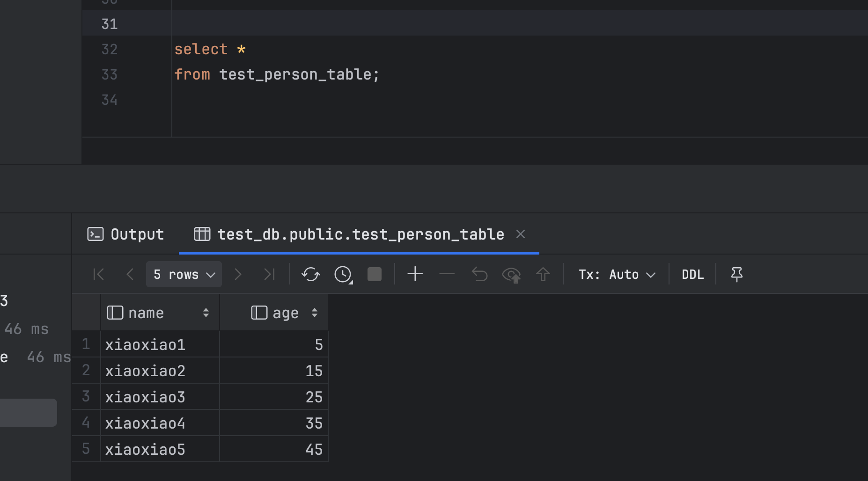The width and height of the screenshot is (868, 481).
Task: Open the Tx: Auto transaction mode dropdown
Action: [x=617, y=274]
